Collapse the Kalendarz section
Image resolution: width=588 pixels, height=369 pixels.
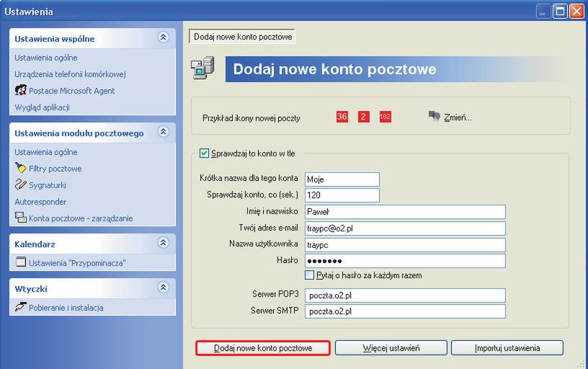tap(163, 243)
